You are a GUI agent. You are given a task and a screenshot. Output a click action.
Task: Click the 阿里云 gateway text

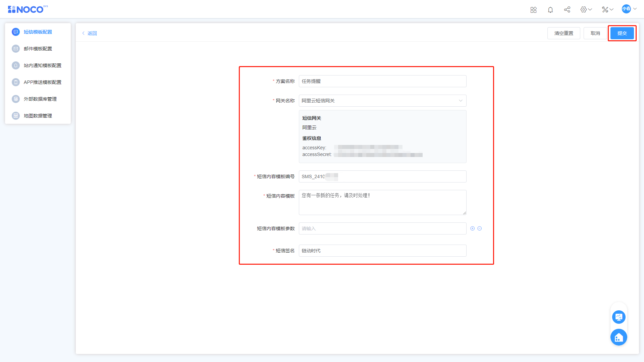tap(309, 127)
